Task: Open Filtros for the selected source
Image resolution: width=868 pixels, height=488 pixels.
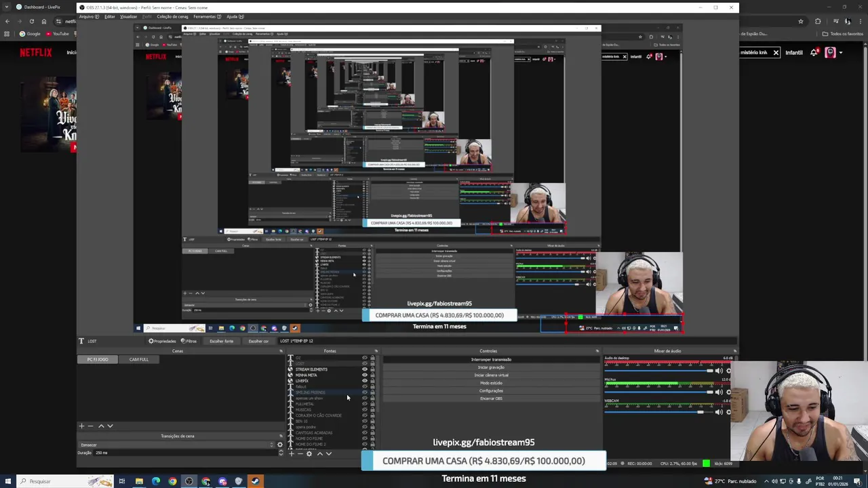Action: 189,341
